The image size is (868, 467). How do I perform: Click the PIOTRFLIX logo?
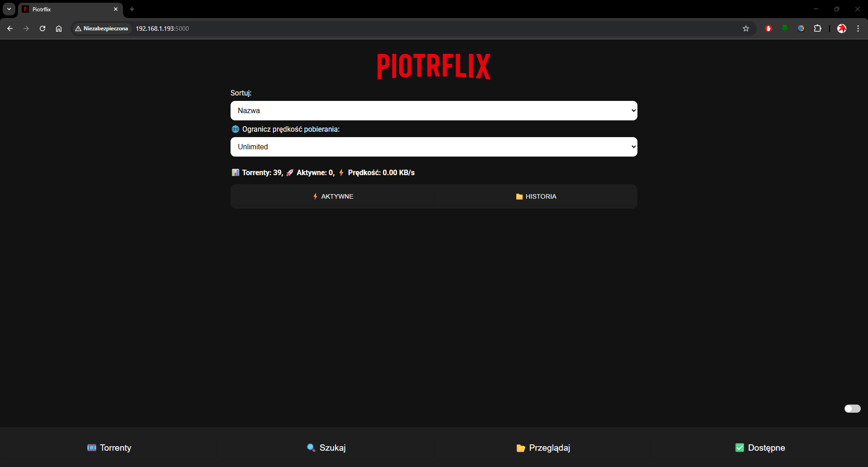point(434,67)
